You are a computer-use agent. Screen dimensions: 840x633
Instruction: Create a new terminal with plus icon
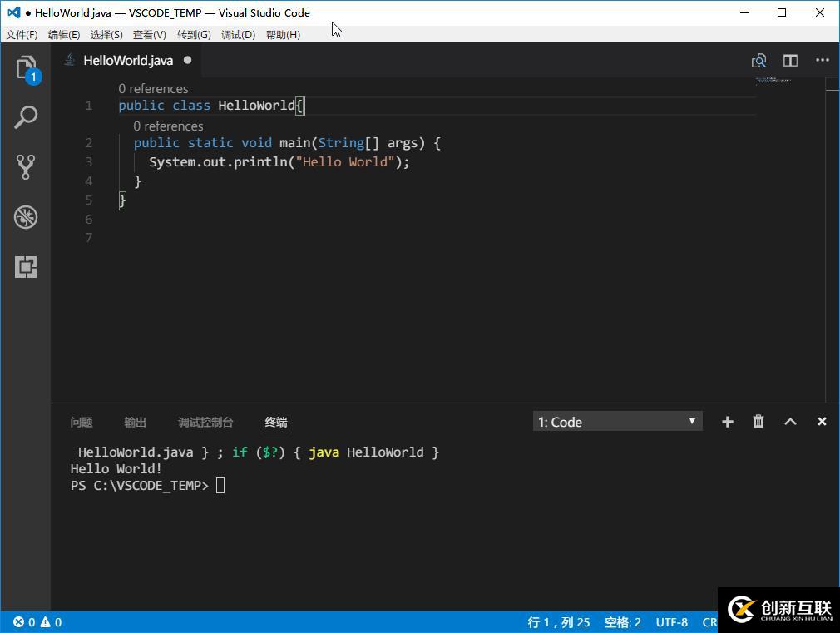point(728,422)
